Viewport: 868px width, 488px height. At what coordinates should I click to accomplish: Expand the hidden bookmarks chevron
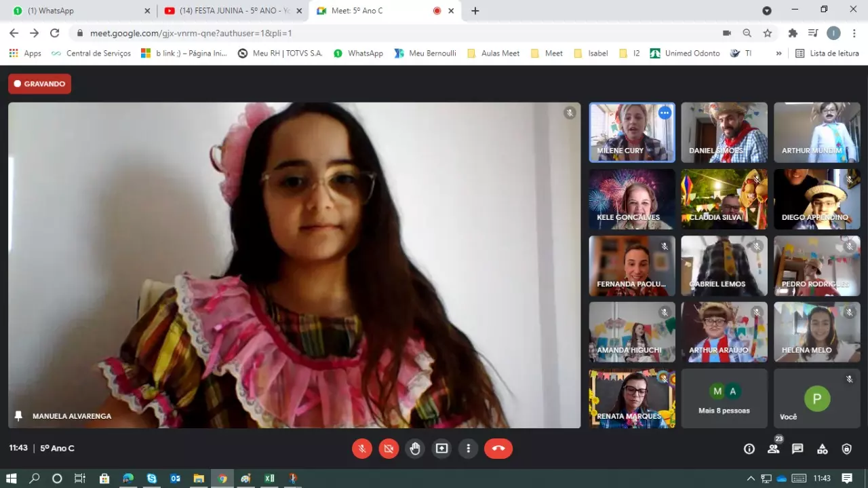(x=778, y=54)
